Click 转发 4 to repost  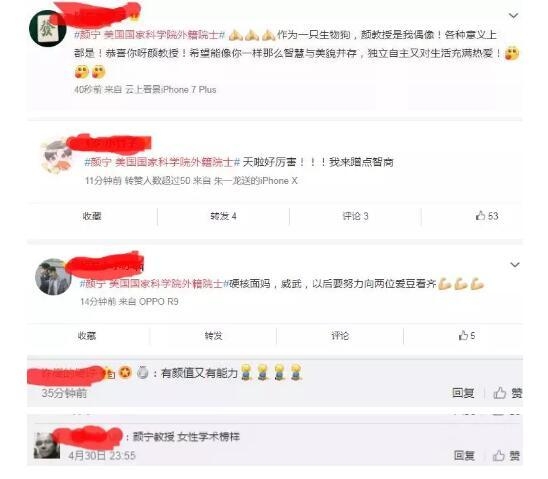pos(223,216)
